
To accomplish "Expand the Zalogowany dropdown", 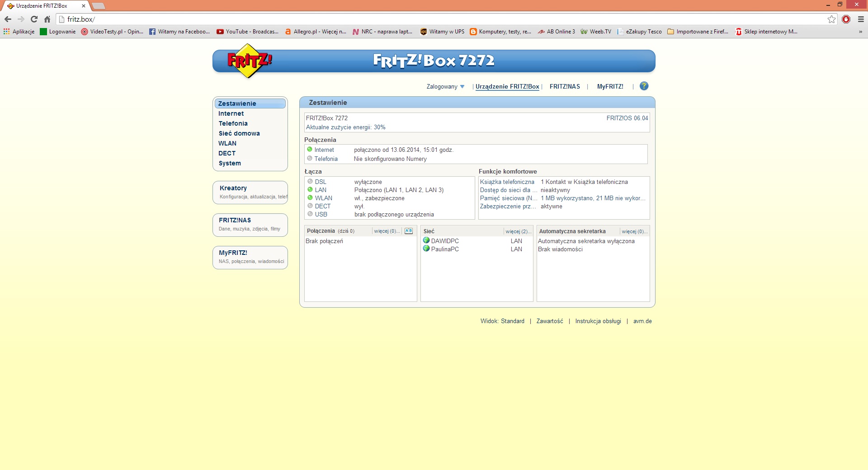I will (x=445, y=86).
